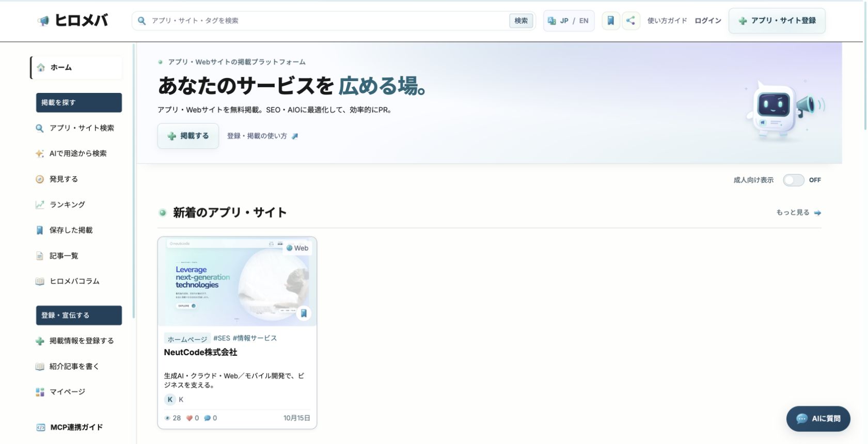The image size is (868, 444).
Task: Click the comment bubble icon on NeutCode card
Action: click(207, 418)
